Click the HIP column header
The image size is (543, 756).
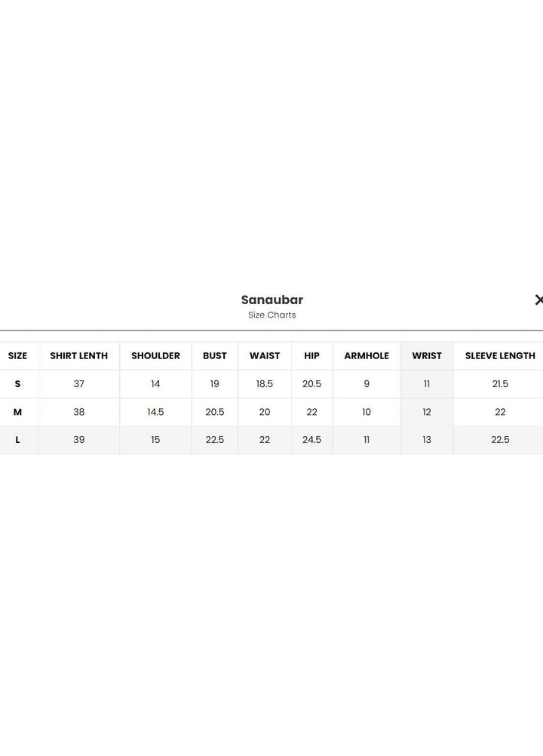click(312, 355)
